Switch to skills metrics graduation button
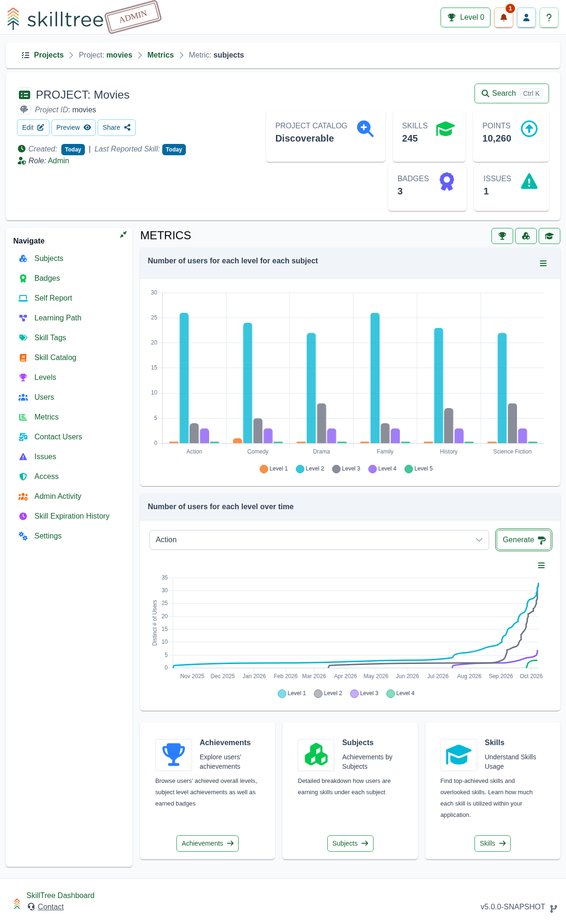This screenshot has width=566, height=924. pos(549,236)
